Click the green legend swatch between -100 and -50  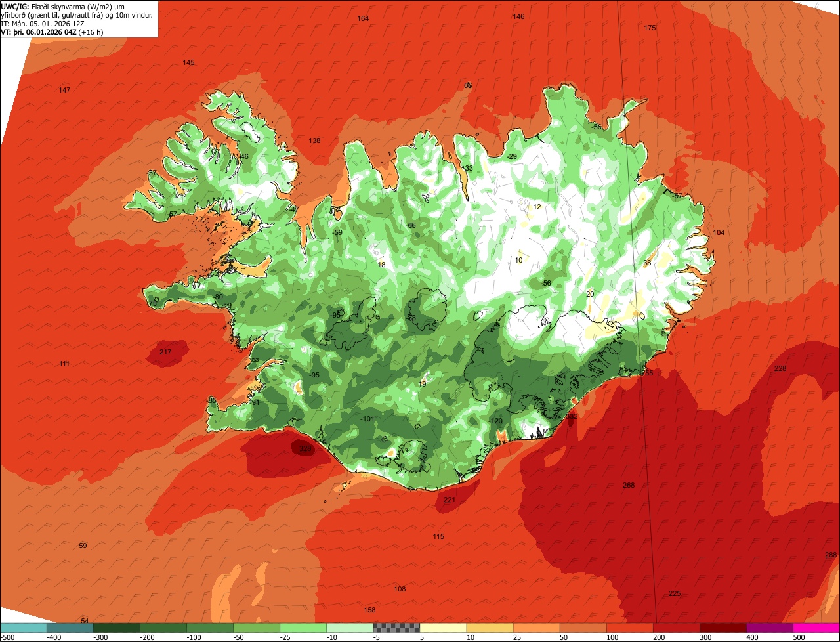pos(210,628)
